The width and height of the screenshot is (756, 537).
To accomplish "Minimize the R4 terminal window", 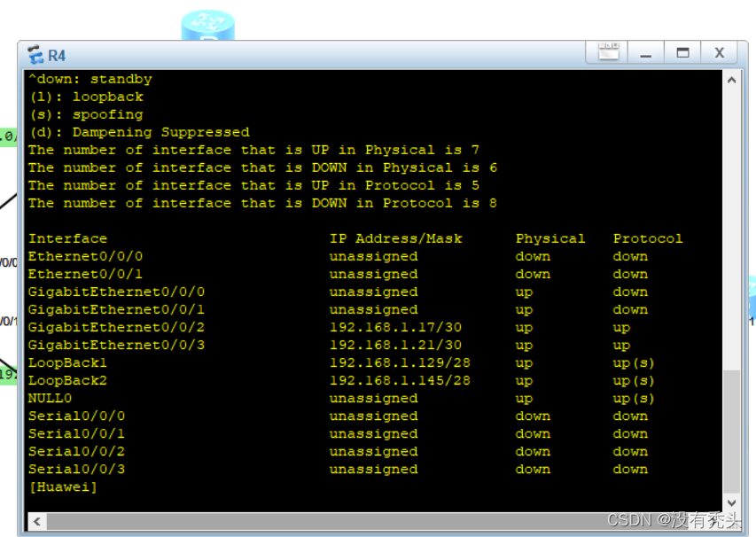I will click(x=645, y=51).
